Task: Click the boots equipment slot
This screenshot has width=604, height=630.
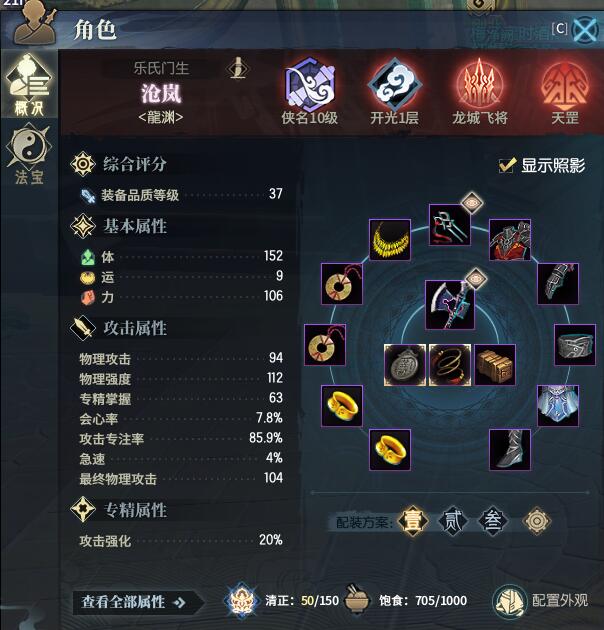Action: [x=510, y=450]
